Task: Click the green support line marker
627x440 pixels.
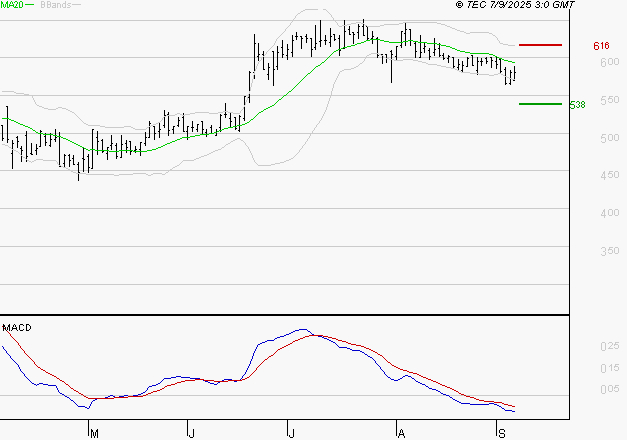Action: tap(540, 104)
